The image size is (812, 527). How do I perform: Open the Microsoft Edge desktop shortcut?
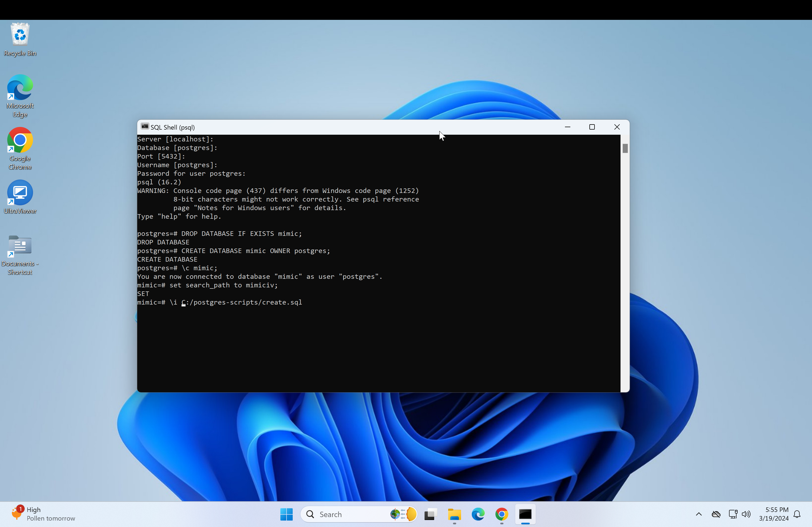coord(20,87)
